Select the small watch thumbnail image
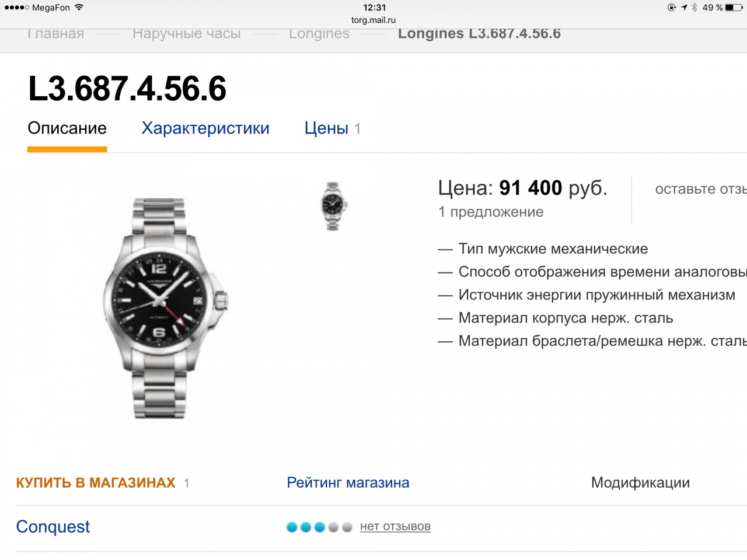This screenshot has height=560, width=747. (x=333, y=206)
